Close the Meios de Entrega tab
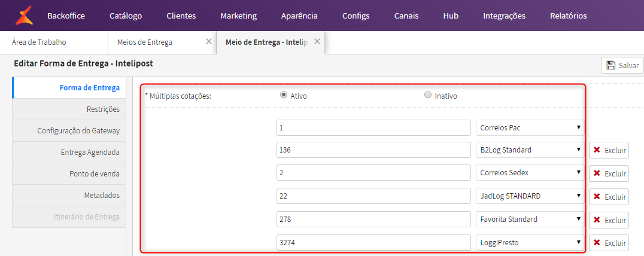Viewport: 644px width, 256px height. [x=209, y=41]
